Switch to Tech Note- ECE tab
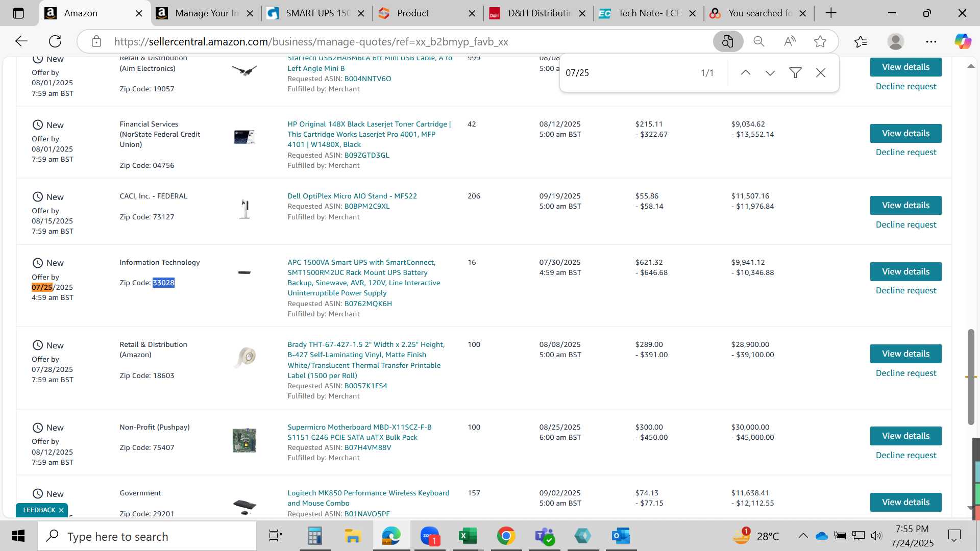 pos(649,13)
